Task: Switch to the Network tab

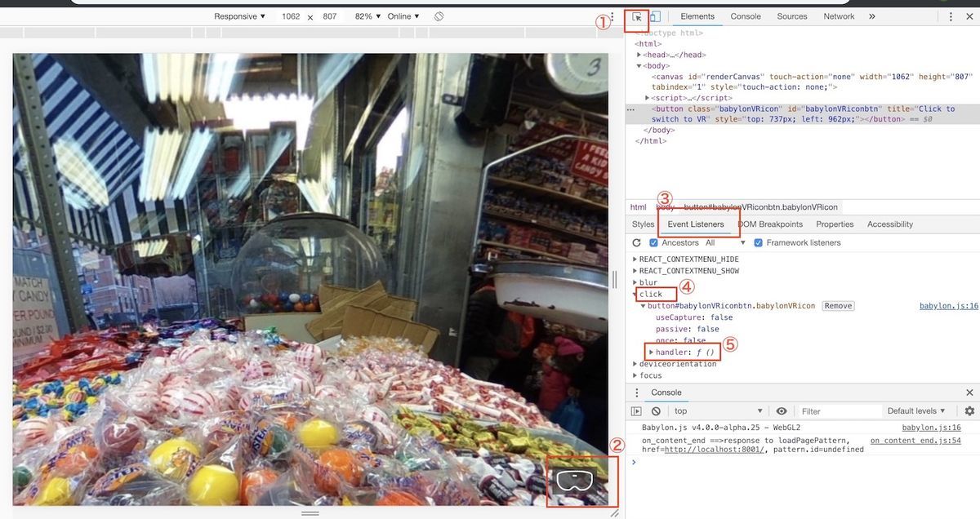Action: 839,16
